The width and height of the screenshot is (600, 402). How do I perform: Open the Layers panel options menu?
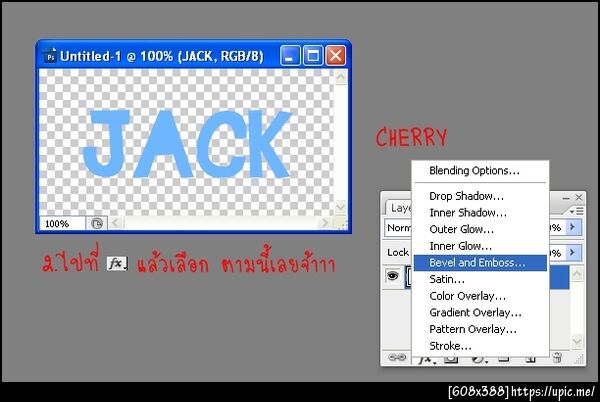click(x=576, y=211)
